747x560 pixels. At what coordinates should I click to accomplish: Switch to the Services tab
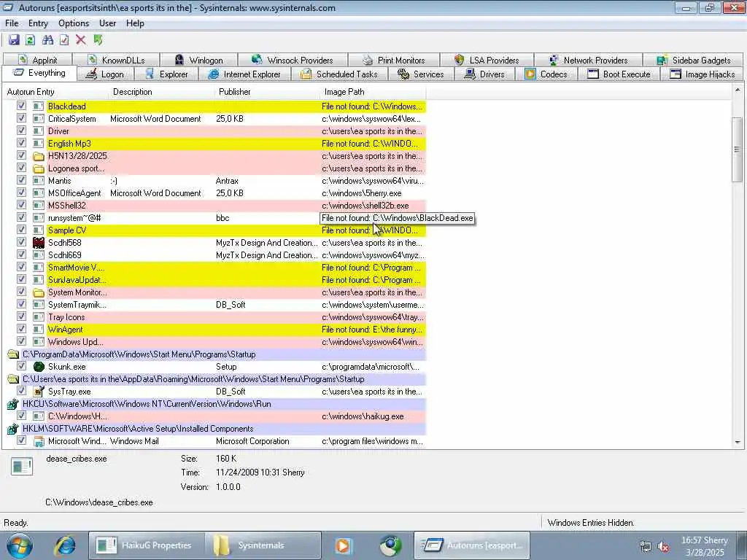(x=421, y=74)
